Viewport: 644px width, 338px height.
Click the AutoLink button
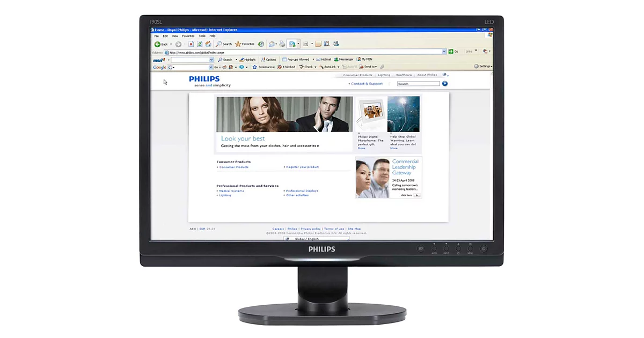pos(327,67)
